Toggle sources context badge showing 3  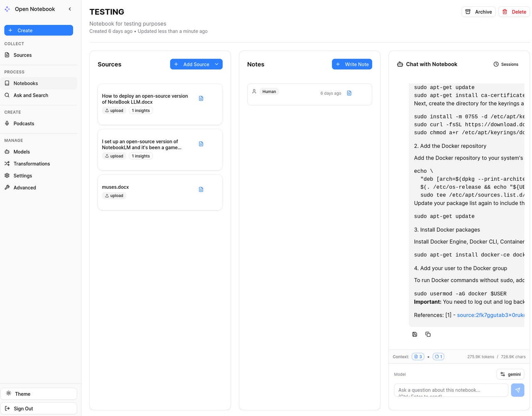point(418,357)
